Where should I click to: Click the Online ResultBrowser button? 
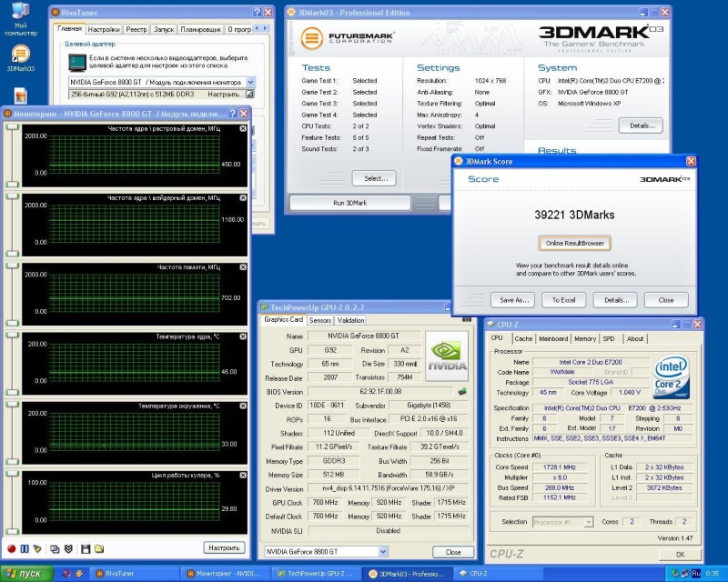point(575,243)
